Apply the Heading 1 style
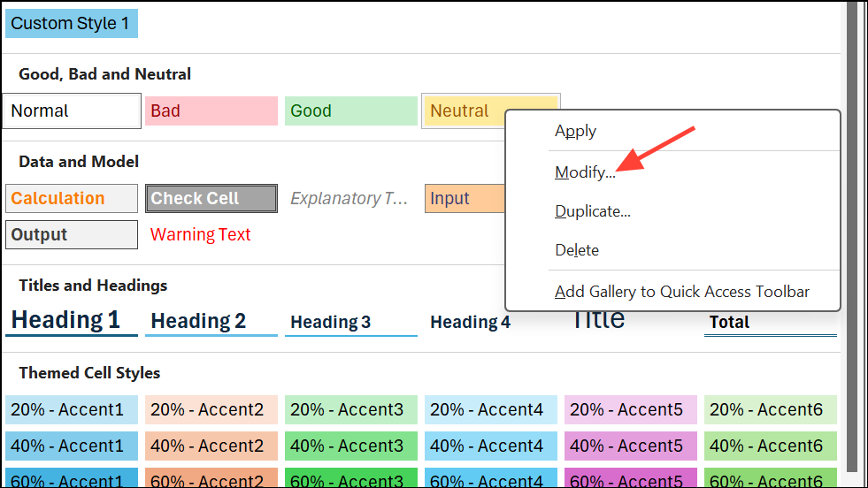868x488 pixels. 72,321
